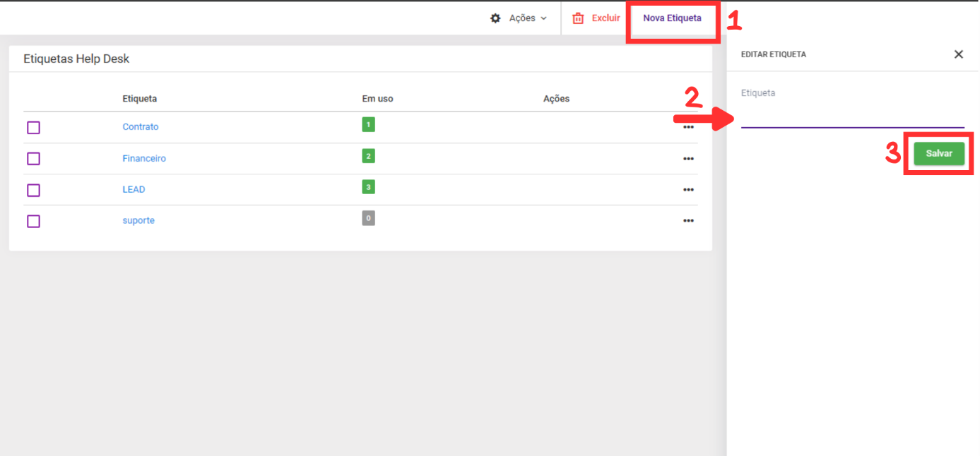This screenshot has height=456, width=980.
Task: Select the Contrato checkbox
Action: [x=33, y=128]
